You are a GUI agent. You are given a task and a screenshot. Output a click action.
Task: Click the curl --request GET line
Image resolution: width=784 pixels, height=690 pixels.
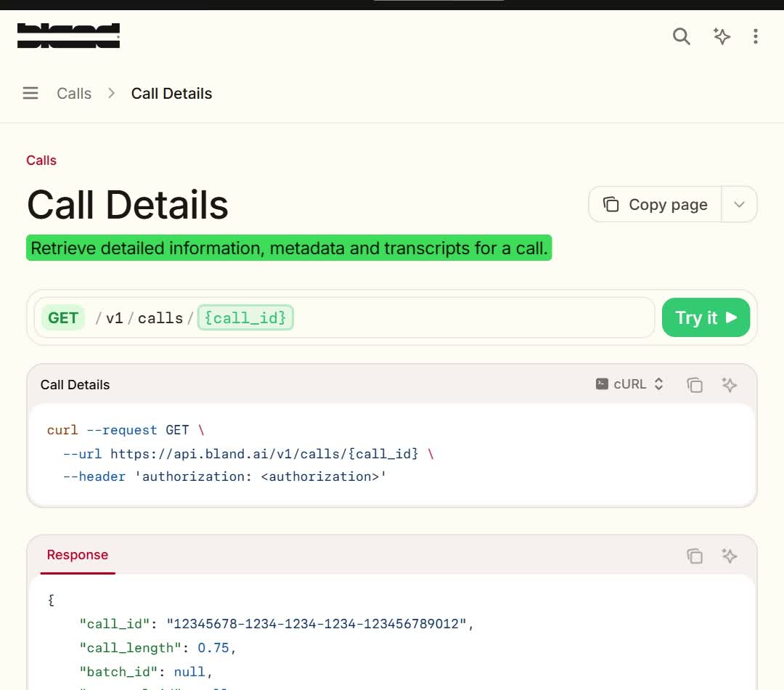coord(126,430)
